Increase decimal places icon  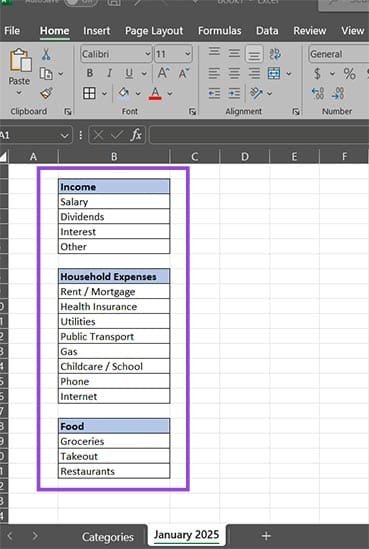click(x=318, y=93)
